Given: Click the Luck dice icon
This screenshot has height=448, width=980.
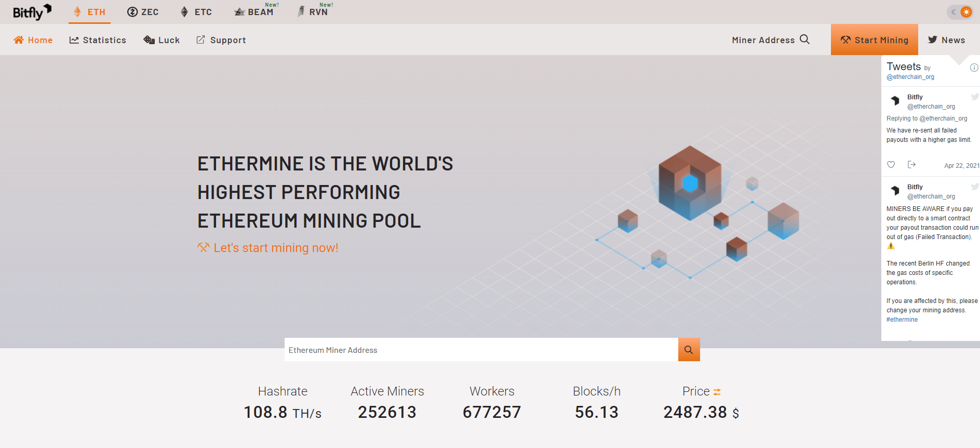Looking at the screenshot, I should coord(149,40).
